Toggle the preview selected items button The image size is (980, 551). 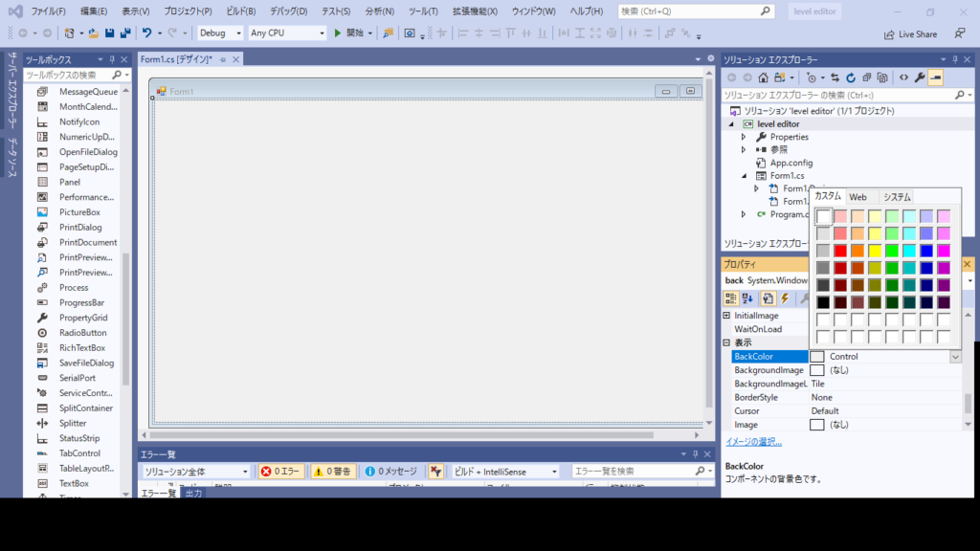(935, 77)
